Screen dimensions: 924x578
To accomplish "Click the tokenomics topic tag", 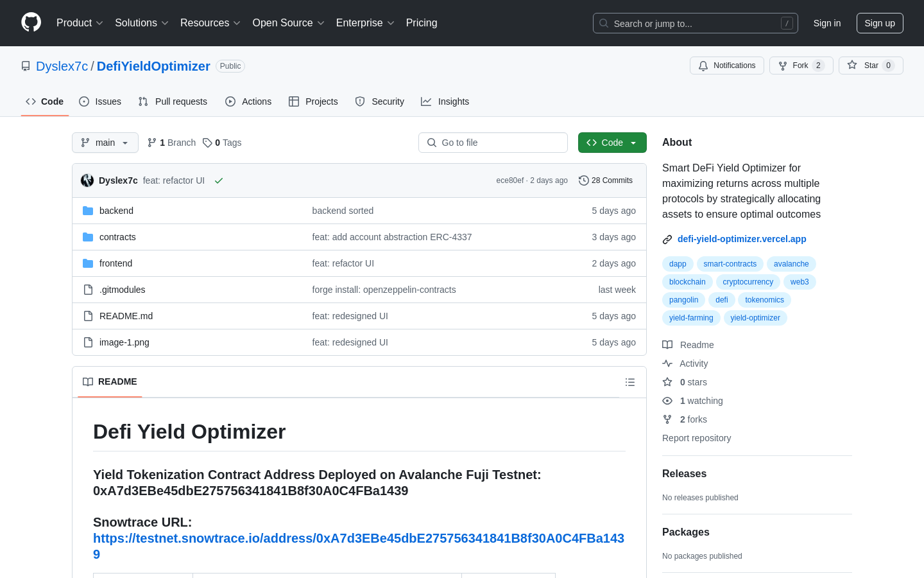I will click(x=764, y=300).
